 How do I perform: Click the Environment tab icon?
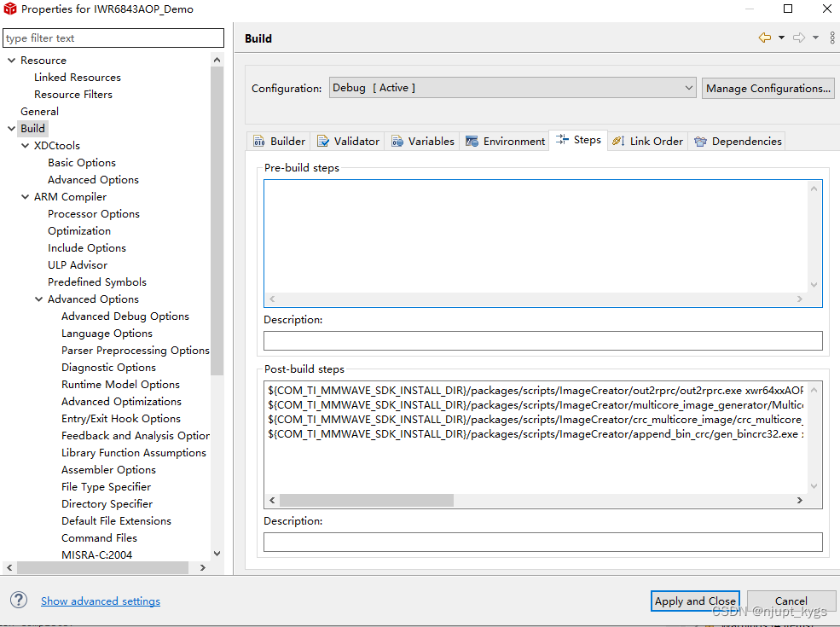coord(472,141)
